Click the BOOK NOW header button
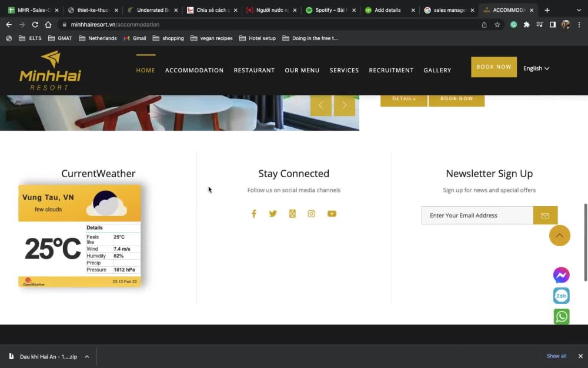 [493, 67]
